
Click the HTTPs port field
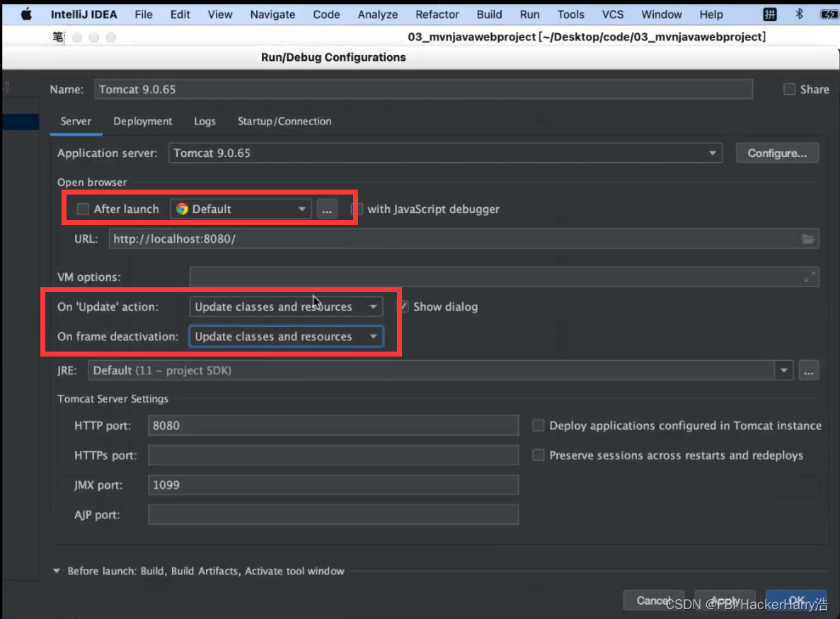click(333, 455)
